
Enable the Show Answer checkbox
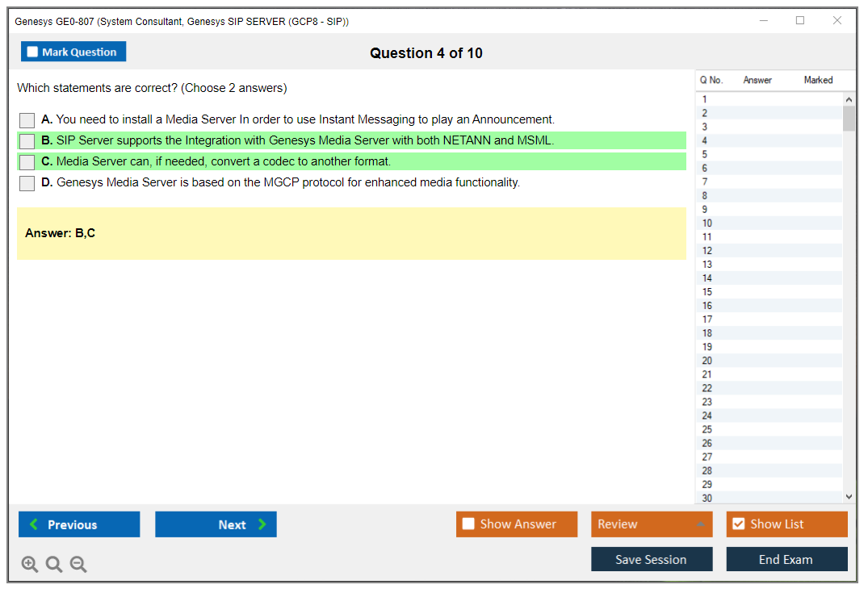[x=469, y=524]
